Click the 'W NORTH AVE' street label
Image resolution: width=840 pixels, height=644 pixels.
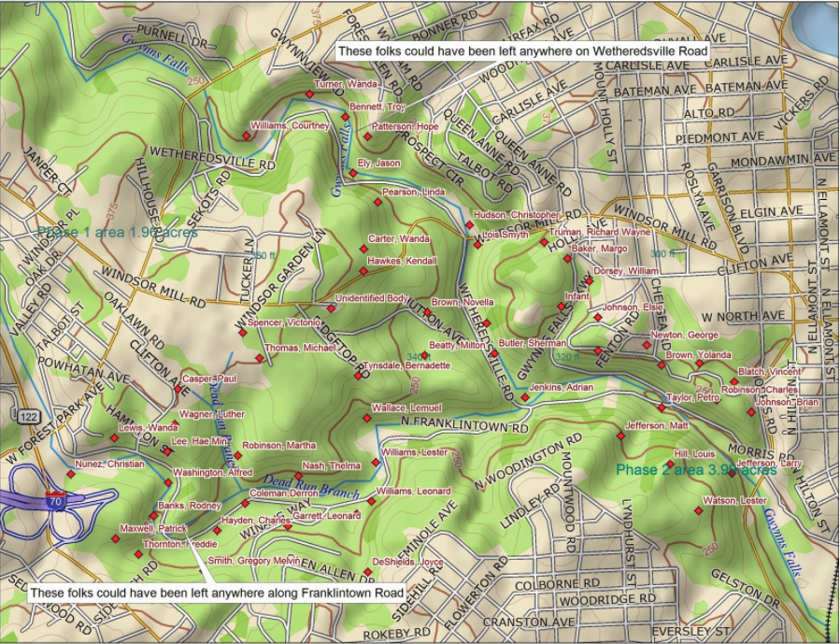(x=743, y=316)
